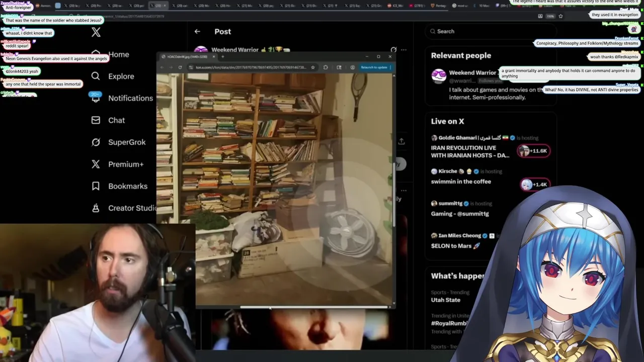Open $ELON to Mars live
The width and height of the screenshot is (644, 362).
tap(455, 246)
